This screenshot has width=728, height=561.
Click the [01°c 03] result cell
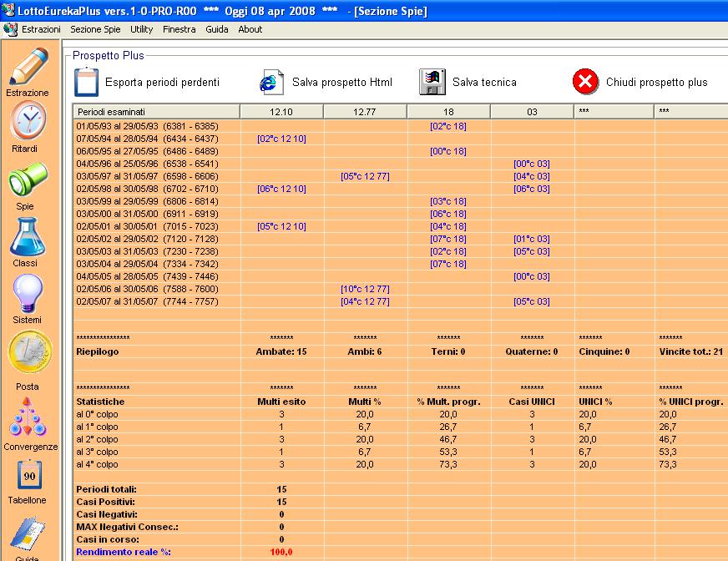tap(532, 239)
